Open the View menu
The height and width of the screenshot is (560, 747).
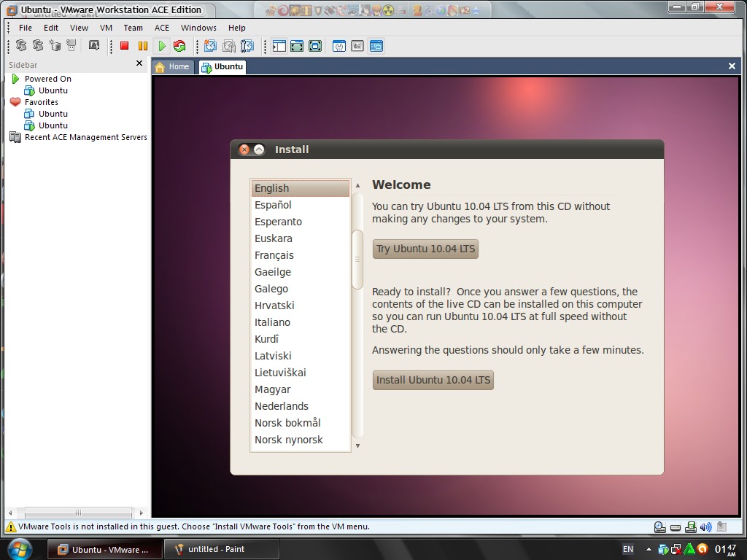(79, 28)
